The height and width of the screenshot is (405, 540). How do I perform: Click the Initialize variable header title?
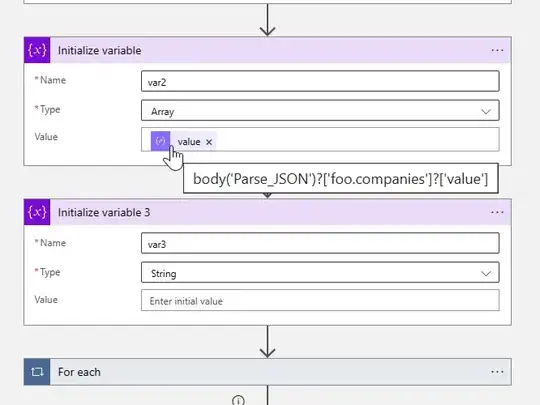[x=100, y=51]
